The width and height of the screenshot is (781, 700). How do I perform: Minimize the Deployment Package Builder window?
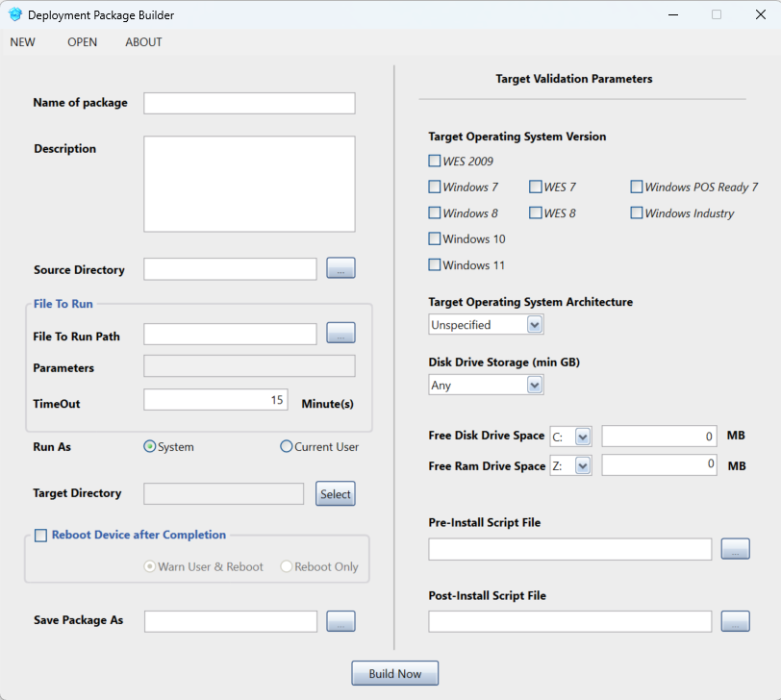tap(672, 15)
